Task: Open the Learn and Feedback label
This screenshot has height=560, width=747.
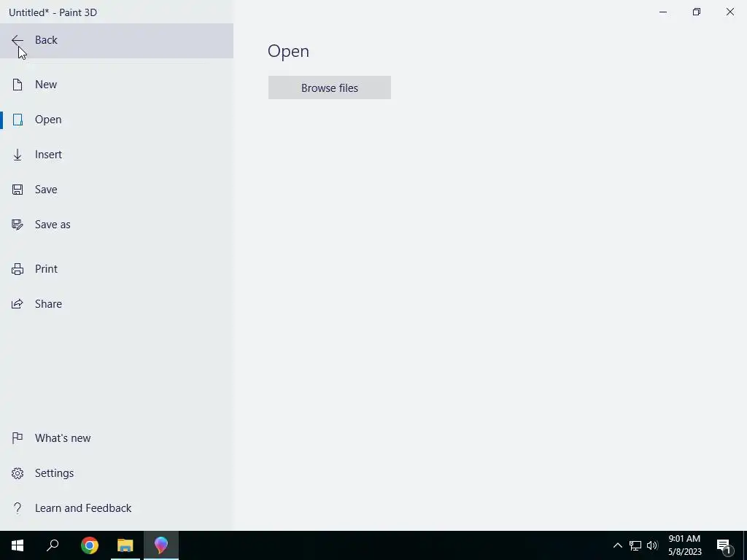Action: pos(83,508)
